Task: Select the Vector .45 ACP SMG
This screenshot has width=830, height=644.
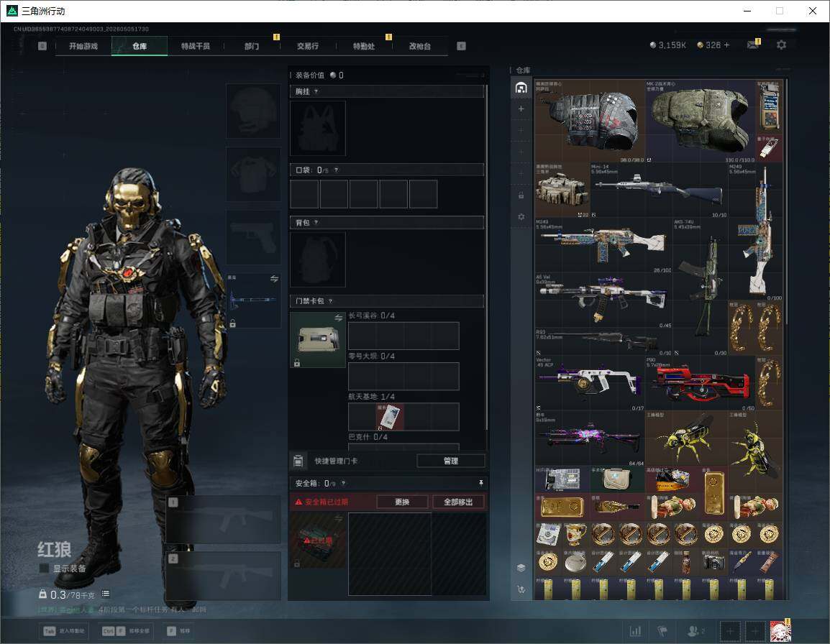Action: tap(590, 383)
